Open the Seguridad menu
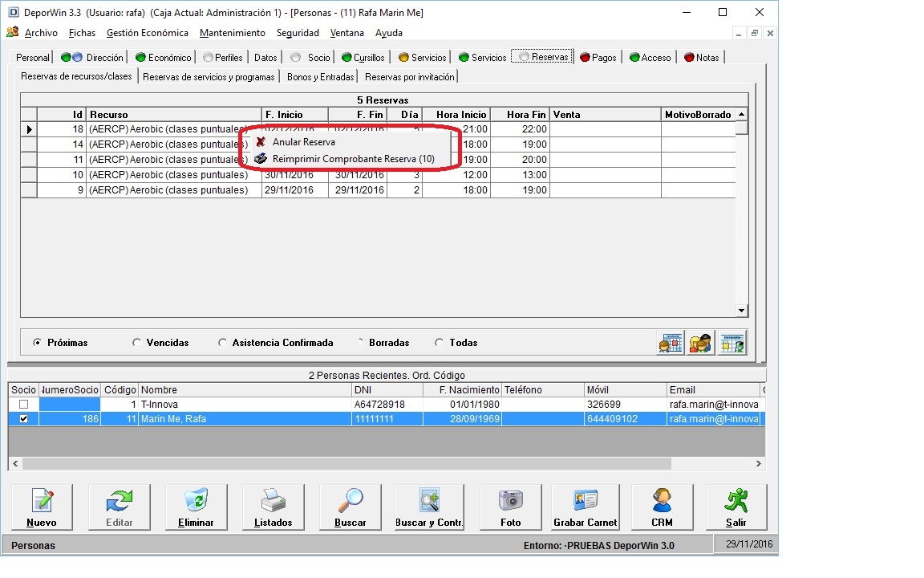 click(298, 33)
